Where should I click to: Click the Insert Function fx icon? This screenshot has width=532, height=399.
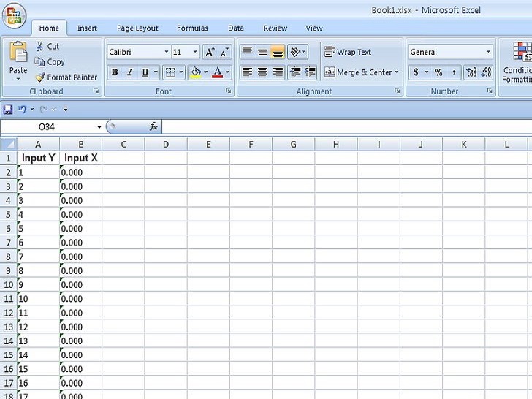point(153,126)
